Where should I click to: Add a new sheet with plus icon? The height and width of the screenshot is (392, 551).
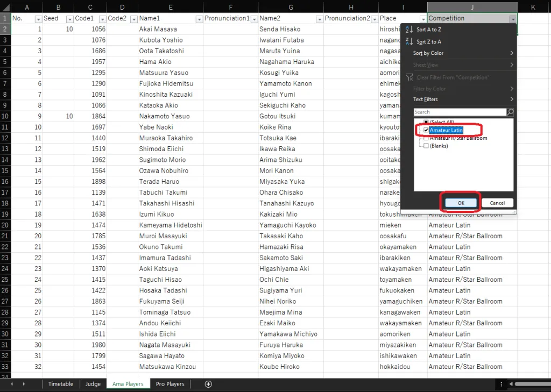208,384
